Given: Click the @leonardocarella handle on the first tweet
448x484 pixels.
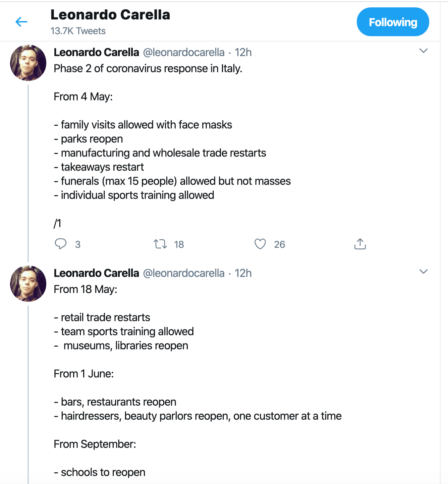Looking at the screenshot, I should [x=184, y=53].
